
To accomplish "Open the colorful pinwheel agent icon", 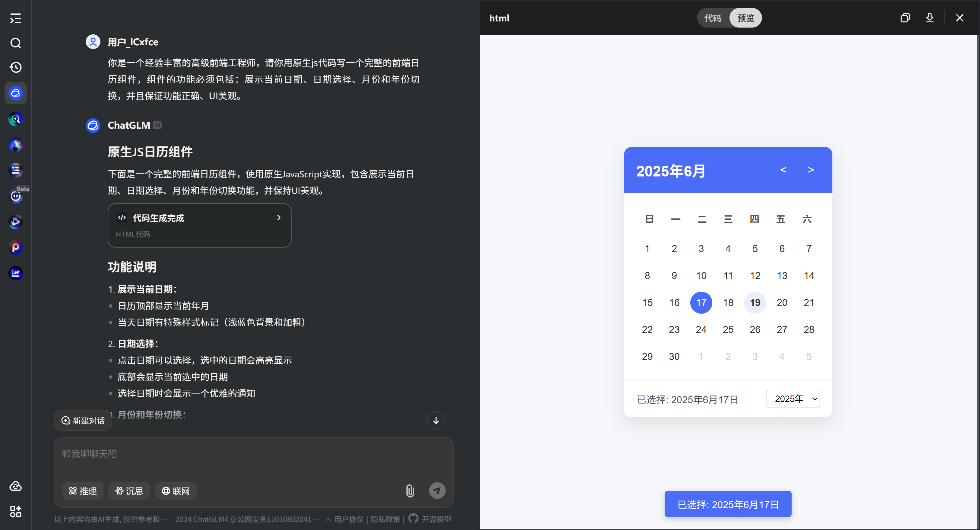I will (16, 145).
